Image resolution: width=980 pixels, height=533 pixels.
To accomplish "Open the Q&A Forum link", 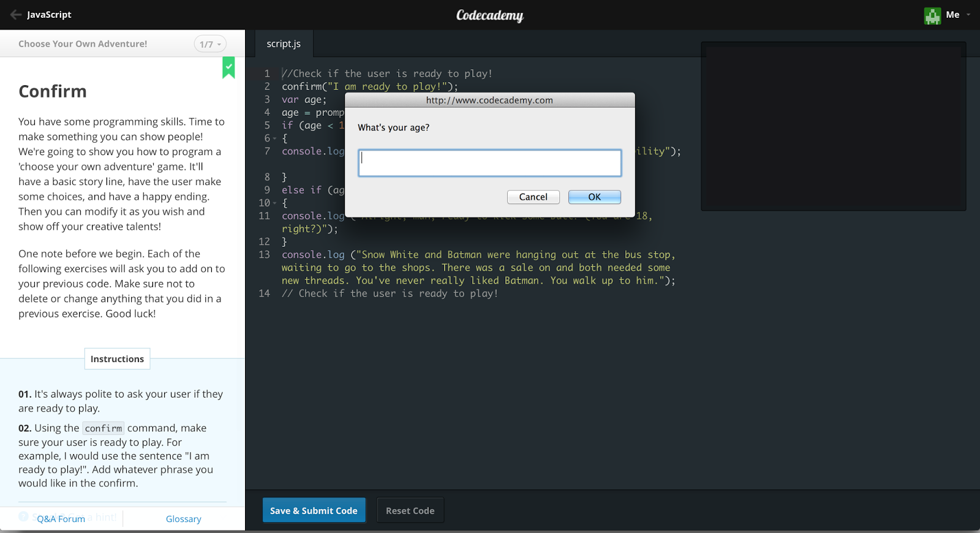I will coord(61,519).
